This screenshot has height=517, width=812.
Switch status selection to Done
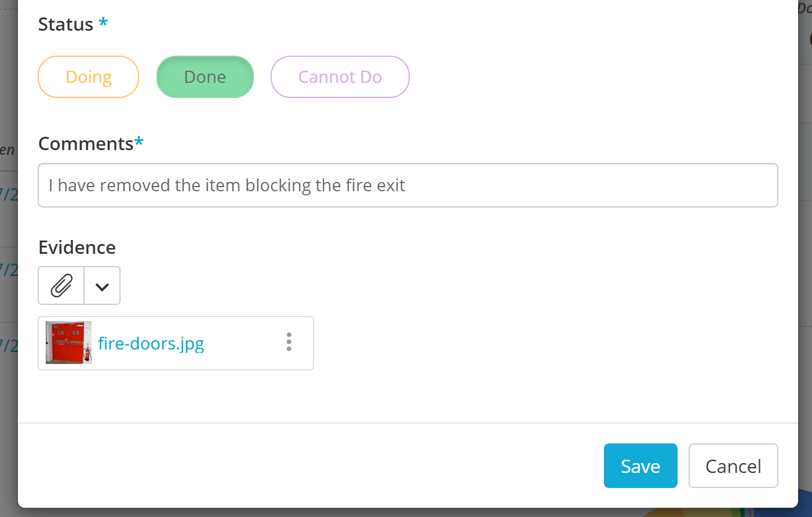pyautogui.click(x=205, y=77)
